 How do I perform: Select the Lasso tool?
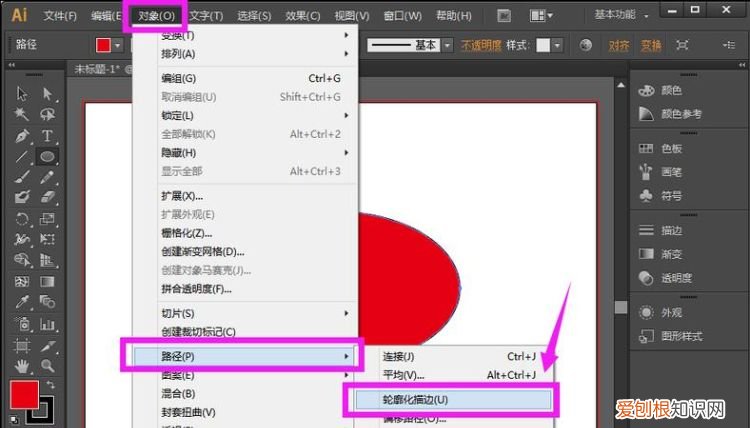47,114
